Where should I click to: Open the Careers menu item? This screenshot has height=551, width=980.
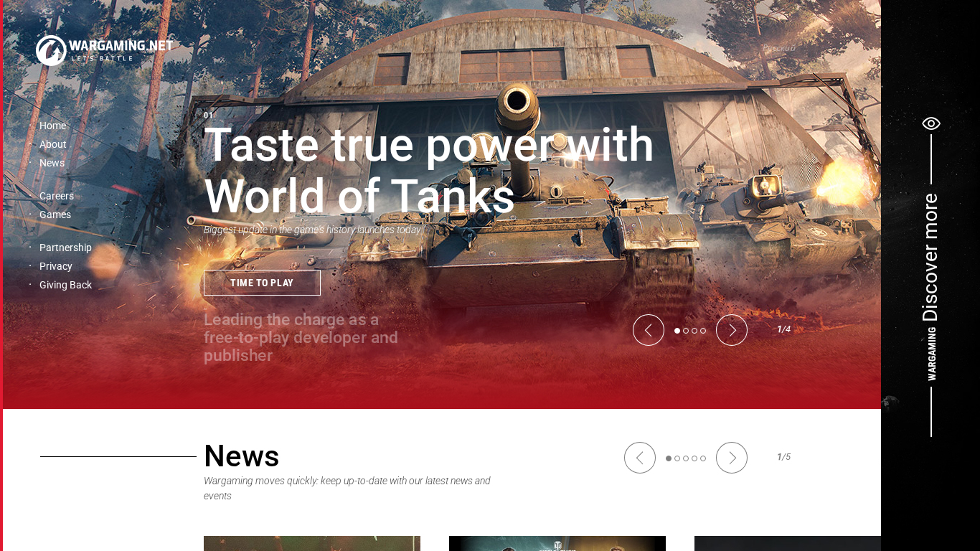pos(56,196)
